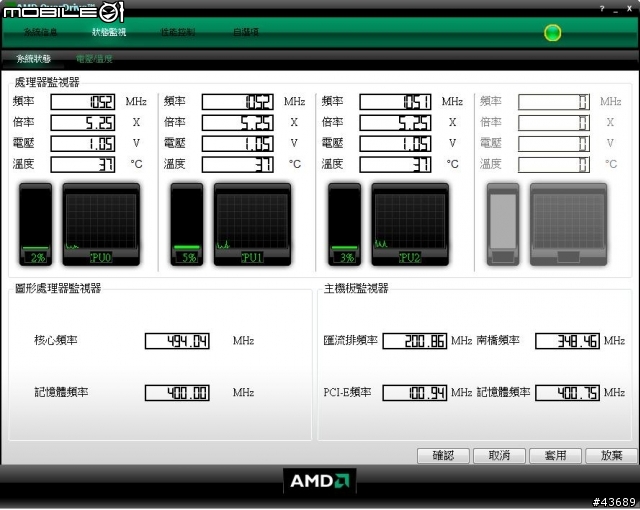This screenshot has width=640, height=510.
Task: Click the second core 溫度 temperature field
Action: [x=238, y=164]
